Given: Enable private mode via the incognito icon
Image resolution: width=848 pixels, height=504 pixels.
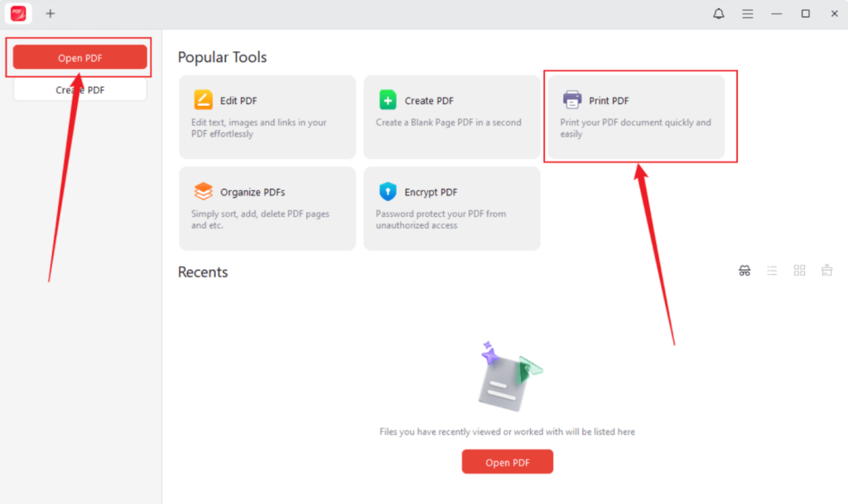Looking at the screenshot, I should pos(744,270).
